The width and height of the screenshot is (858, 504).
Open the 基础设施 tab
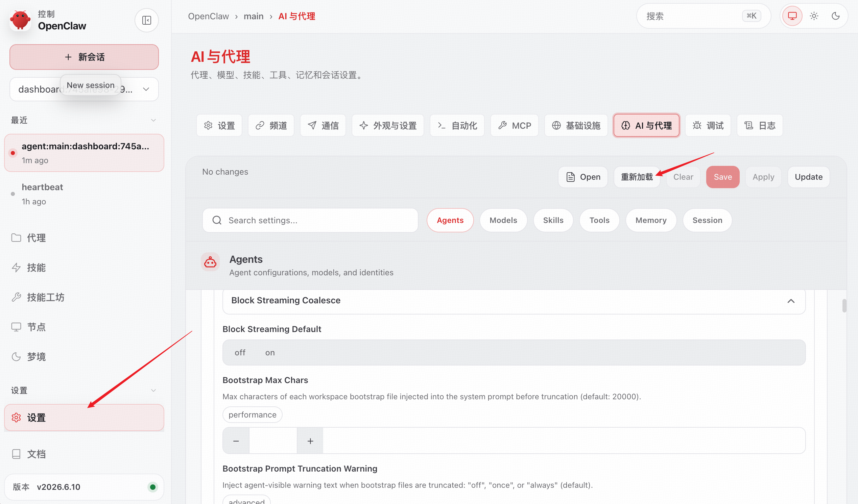point(576,126)
